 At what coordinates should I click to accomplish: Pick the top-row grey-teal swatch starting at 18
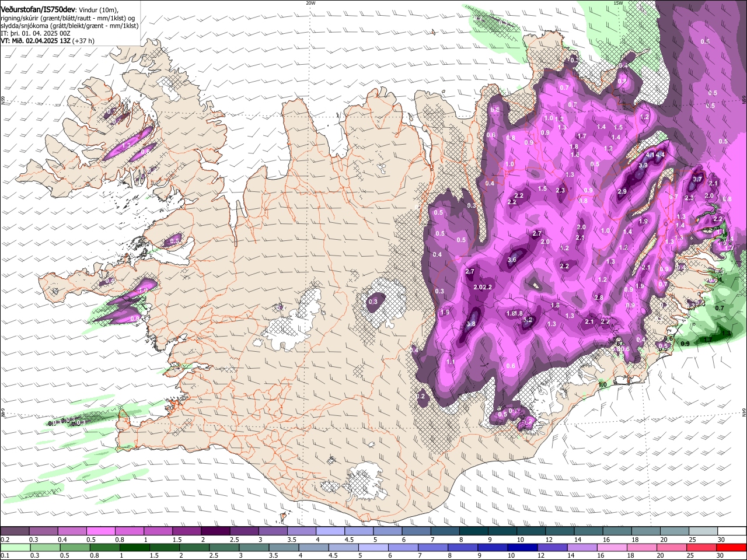[646, 531]
